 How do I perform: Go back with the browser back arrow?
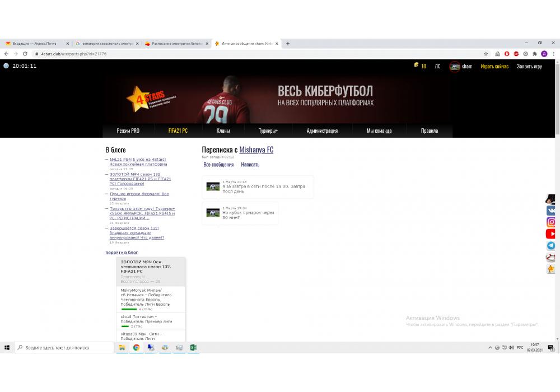point(6,54)
